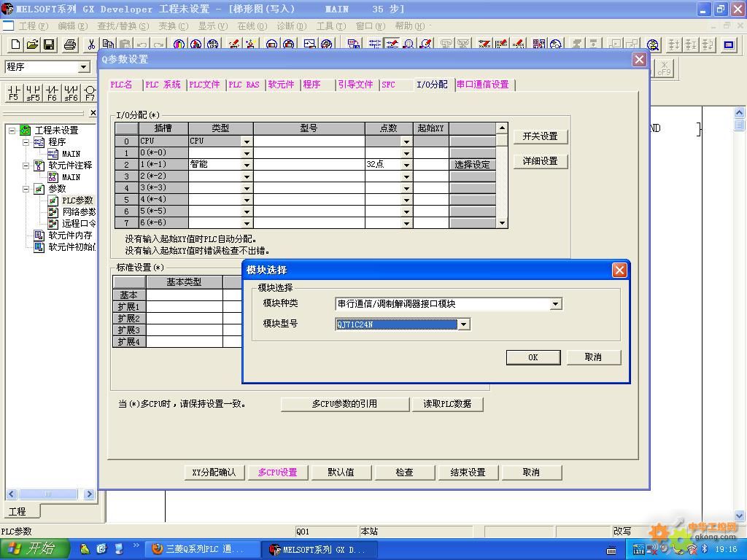
Task: Click PLC参数 icon in project tree
Action: click(53, 201)
